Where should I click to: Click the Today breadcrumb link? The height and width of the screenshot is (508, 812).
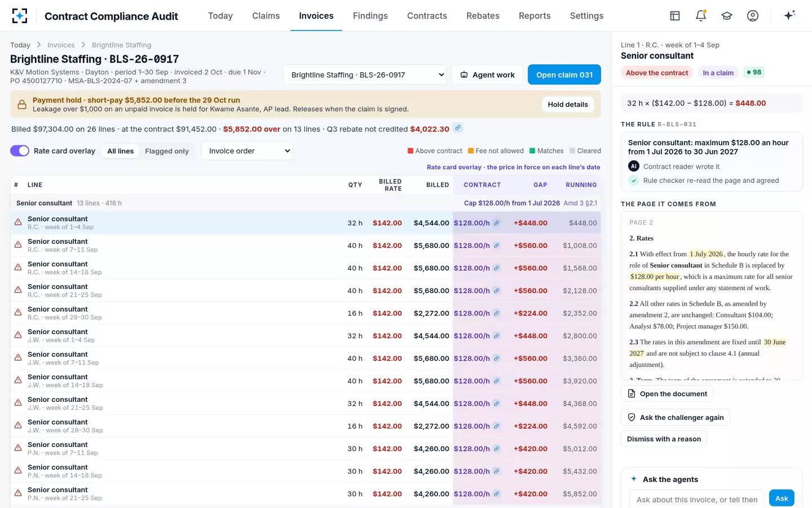(x=20, y=45)
